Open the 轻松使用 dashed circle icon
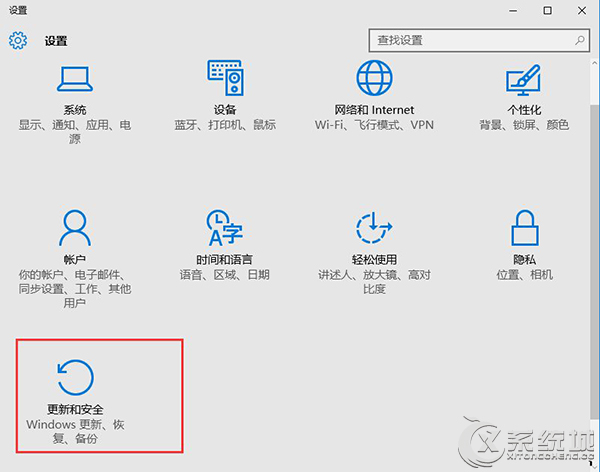600x472 pixels. 374,227
